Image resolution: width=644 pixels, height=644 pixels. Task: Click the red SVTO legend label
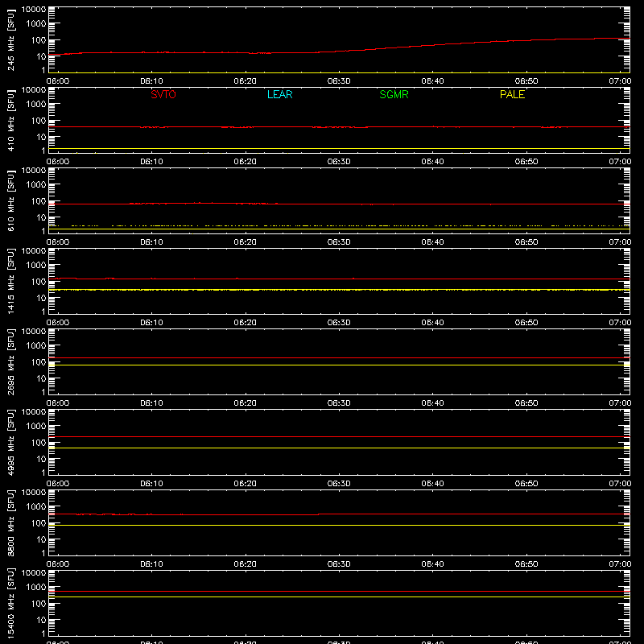(x=163, y=94)
